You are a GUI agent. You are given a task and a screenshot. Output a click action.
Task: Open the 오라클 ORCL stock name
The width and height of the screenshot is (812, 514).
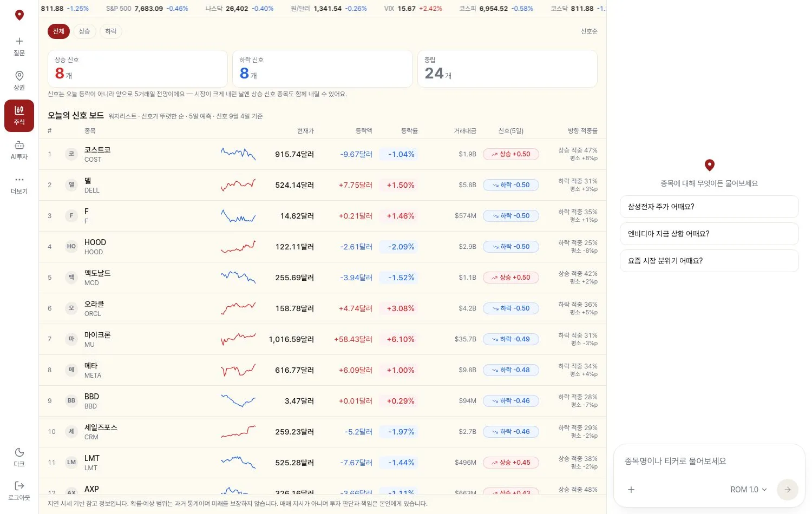(x=94, y=308)
